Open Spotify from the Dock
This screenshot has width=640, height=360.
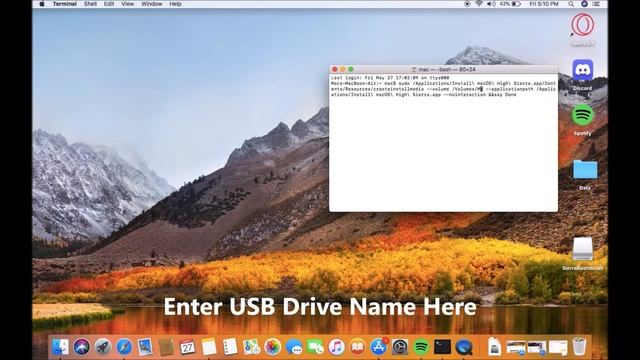tap(421, 347)
